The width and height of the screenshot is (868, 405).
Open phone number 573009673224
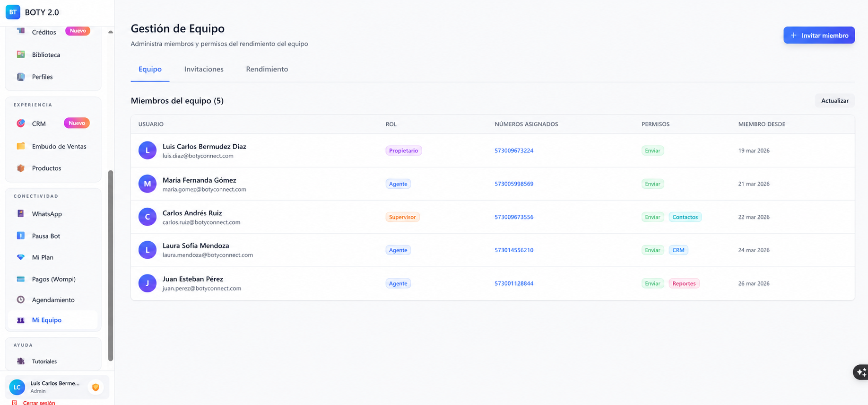514,150
